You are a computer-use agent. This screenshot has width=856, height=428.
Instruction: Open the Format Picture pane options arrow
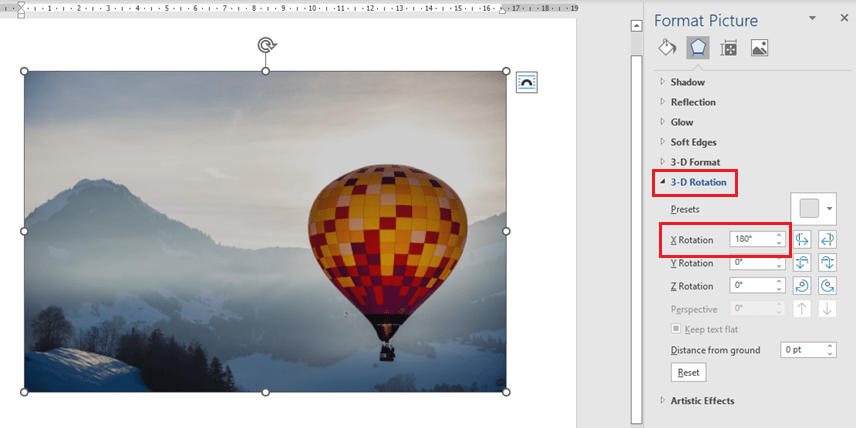click(x=812, y=18)
